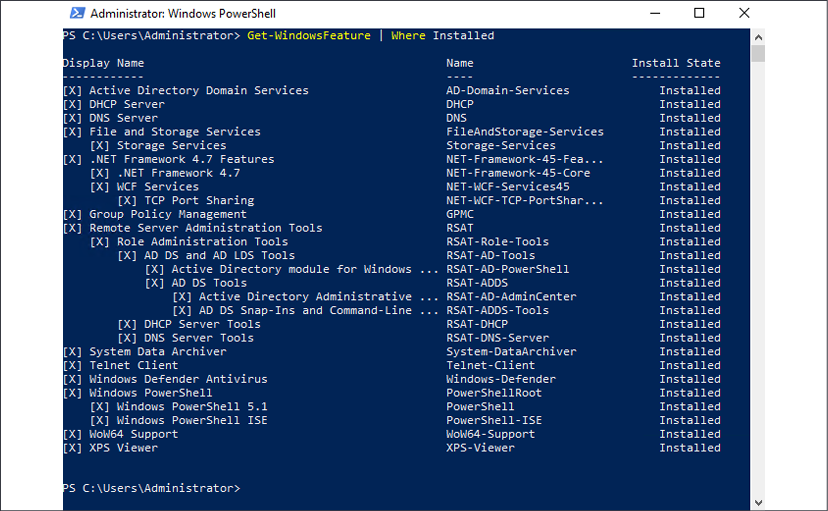Click the bottom command prompt line
Image resolution: width=828 pixels, height=511 pixels.
[x=152, y=488]
